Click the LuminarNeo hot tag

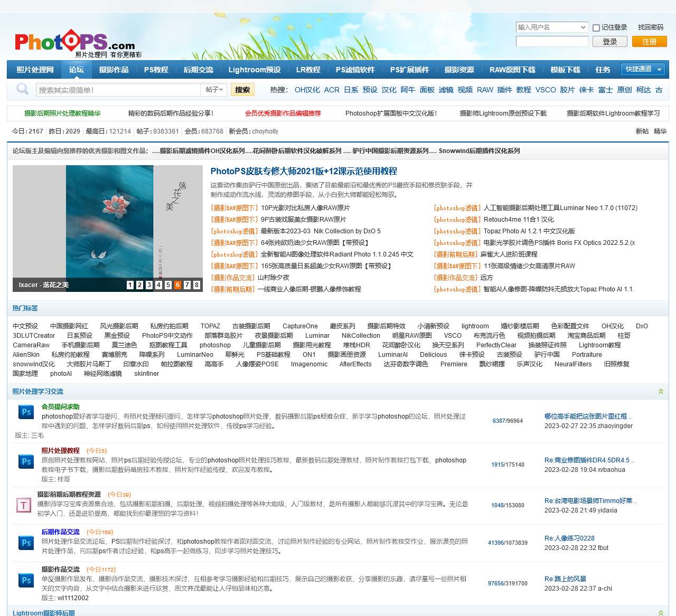pyautogui.click(x=195, y=355)
